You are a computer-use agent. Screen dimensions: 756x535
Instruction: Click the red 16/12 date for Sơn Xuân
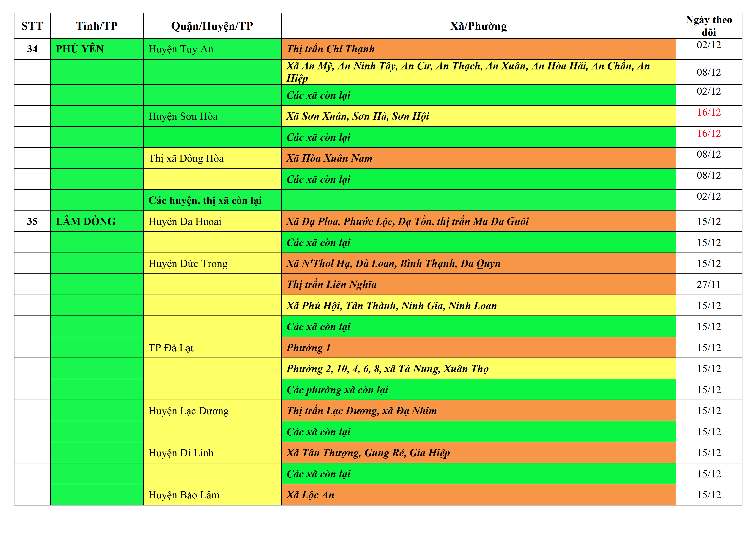709,112
